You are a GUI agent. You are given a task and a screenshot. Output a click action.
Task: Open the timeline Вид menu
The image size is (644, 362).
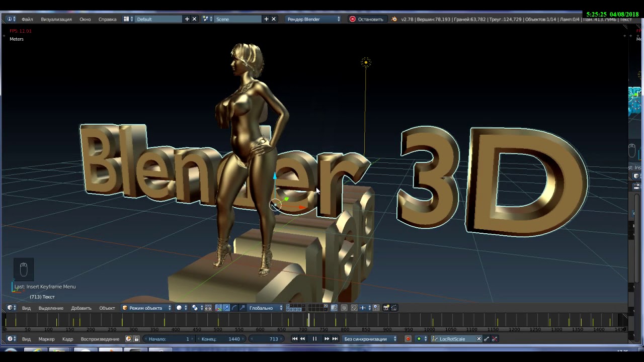26,339
